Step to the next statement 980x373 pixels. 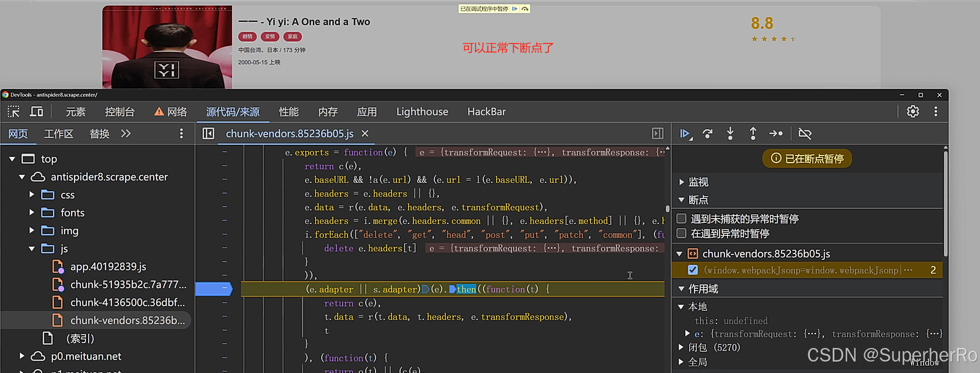pos(776,134)
